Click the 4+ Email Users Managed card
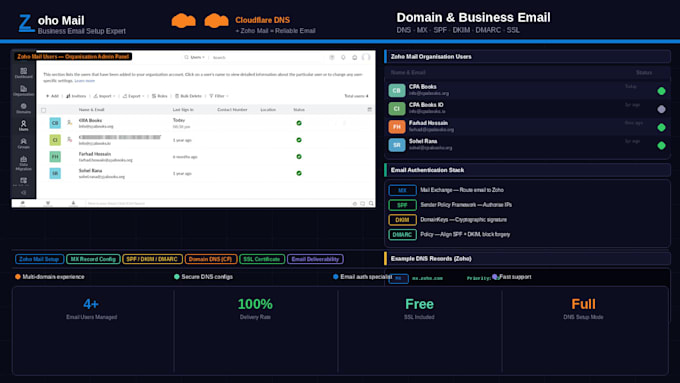680x383 pixels. (92, 330)
